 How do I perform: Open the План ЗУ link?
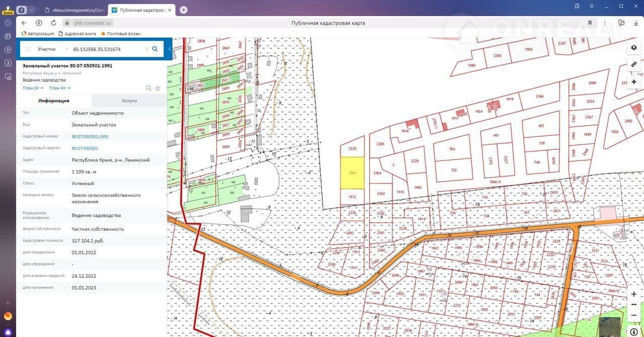coord(33,88)
